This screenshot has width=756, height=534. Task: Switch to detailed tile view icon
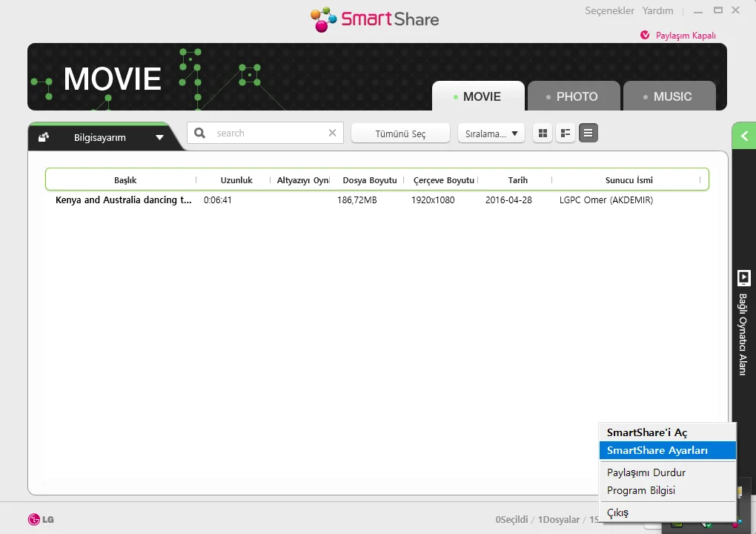pyautogui.click(x=566, y=133)
